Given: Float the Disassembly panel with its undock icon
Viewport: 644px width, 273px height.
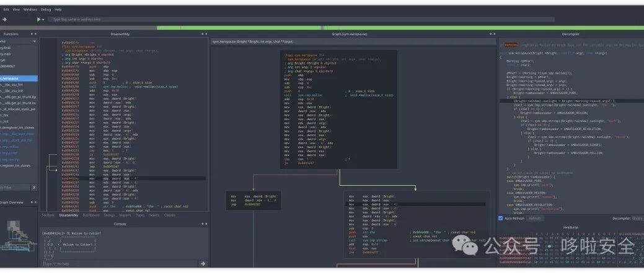Looking at the screenshot, I should 202,34.
